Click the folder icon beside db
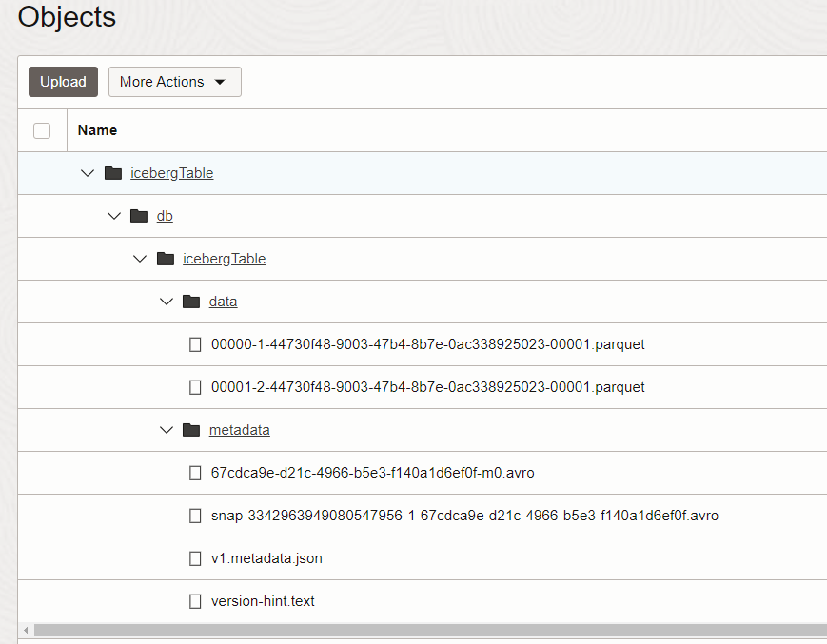 click(x=139, y=216)
